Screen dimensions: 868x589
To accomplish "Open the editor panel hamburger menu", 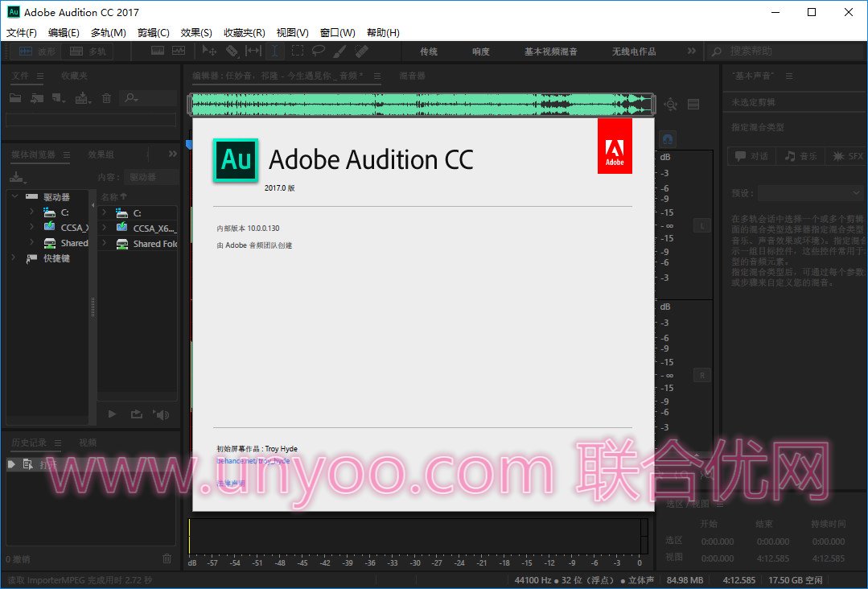I will pos(377,76).
